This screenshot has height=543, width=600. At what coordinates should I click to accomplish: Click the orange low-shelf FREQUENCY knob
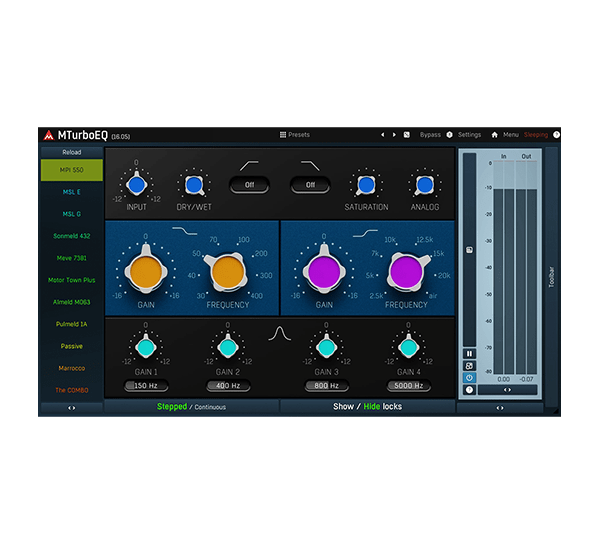228,272
